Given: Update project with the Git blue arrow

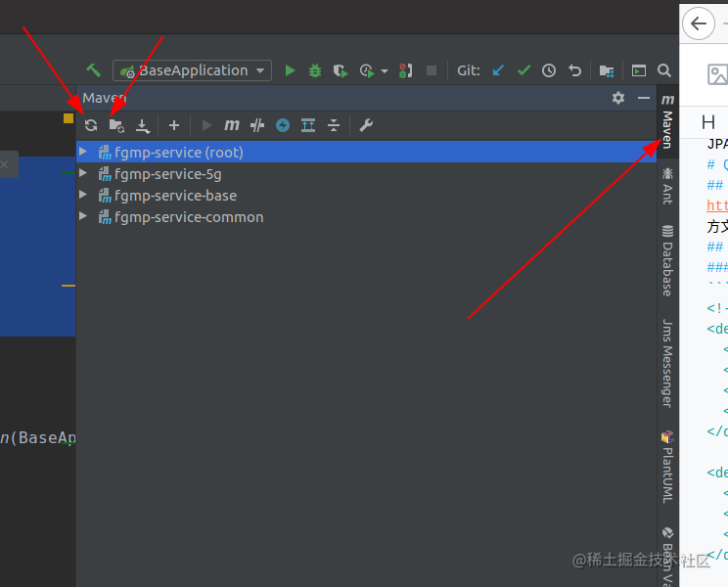Looking at the screenshot, I should tap(498, 70).
